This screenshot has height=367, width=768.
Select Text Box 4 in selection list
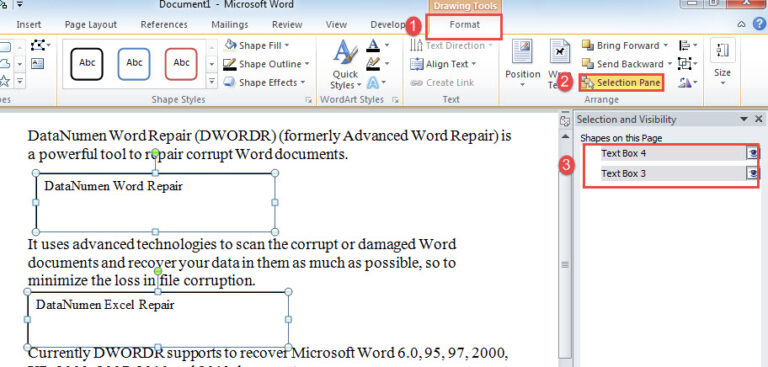click(x=672, y=154)
